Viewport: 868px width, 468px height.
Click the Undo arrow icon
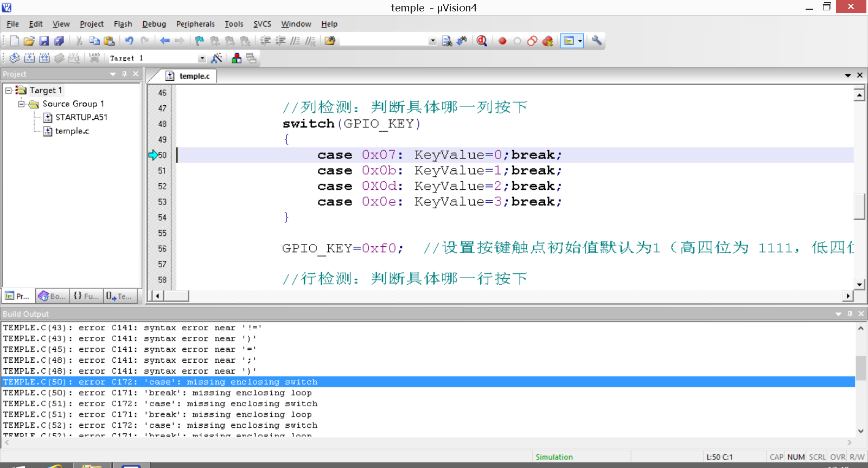[129, 41]
